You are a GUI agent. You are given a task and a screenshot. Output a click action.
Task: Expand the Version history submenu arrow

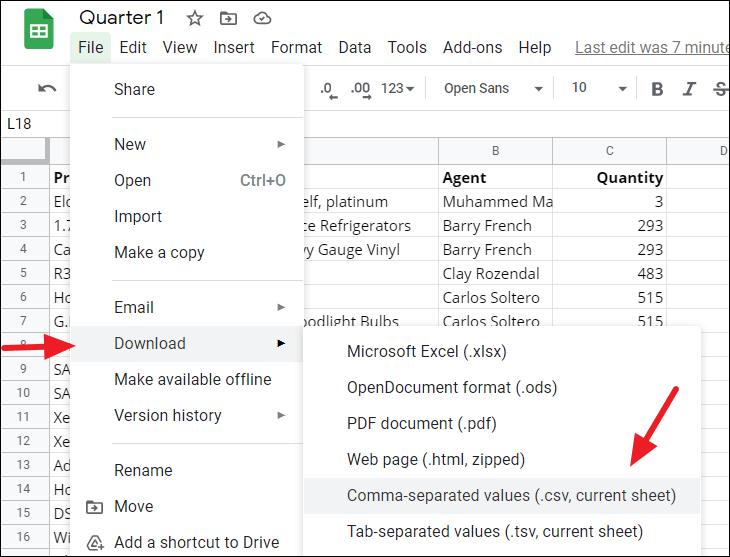[281, 415]
